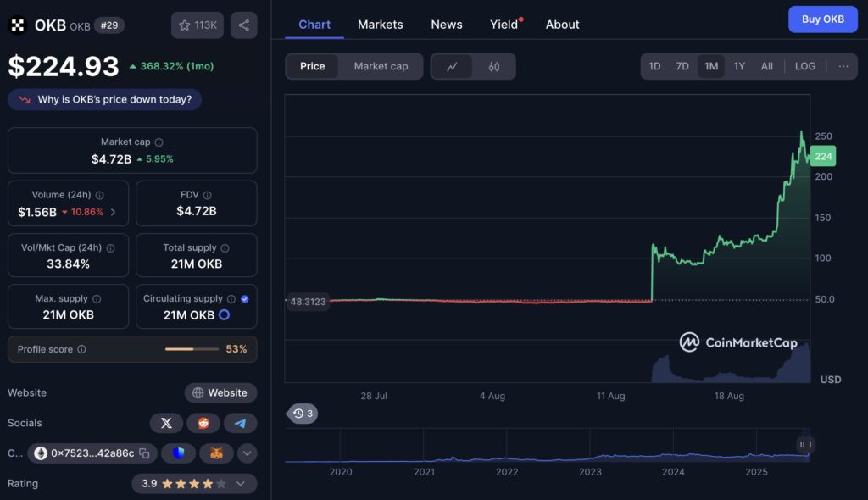Click the 3.9 star rating
The image size is (868, 500).
coord(194,483)
